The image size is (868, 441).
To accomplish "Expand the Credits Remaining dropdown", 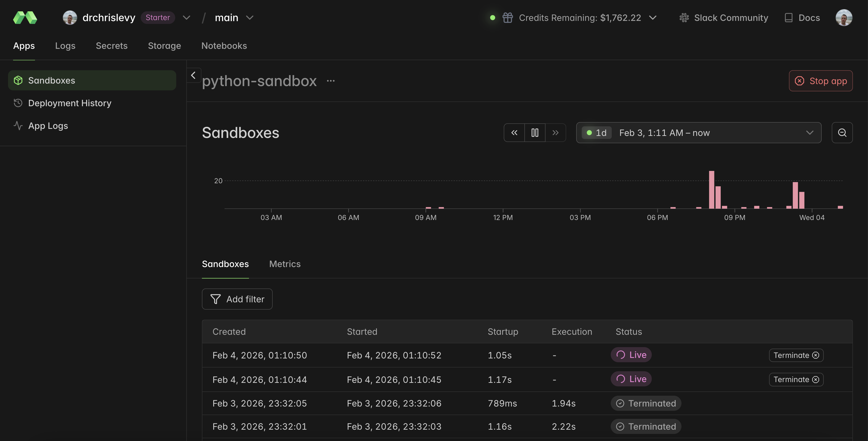I will pos(653,18).
